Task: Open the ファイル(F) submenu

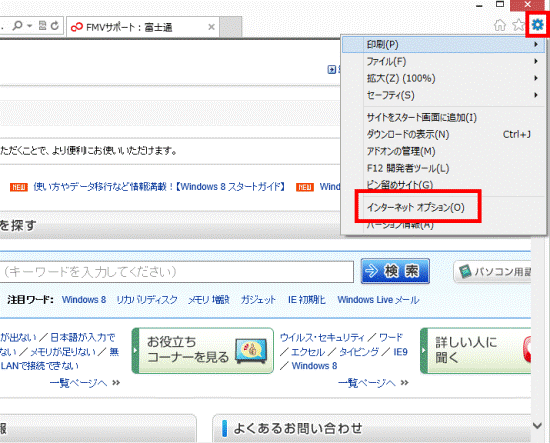Action: 444,61
